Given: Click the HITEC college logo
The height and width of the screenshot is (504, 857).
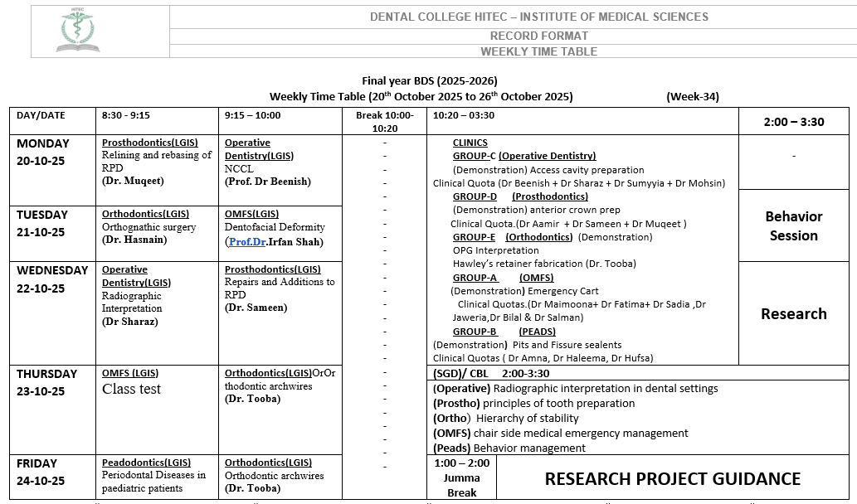Looking at the screenshot, I should click(x=78, y=32).
